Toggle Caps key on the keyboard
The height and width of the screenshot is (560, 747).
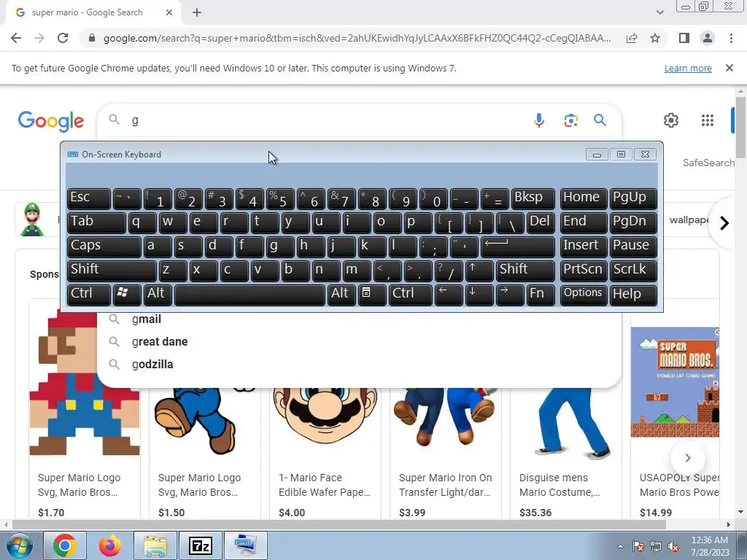[104, 246]
